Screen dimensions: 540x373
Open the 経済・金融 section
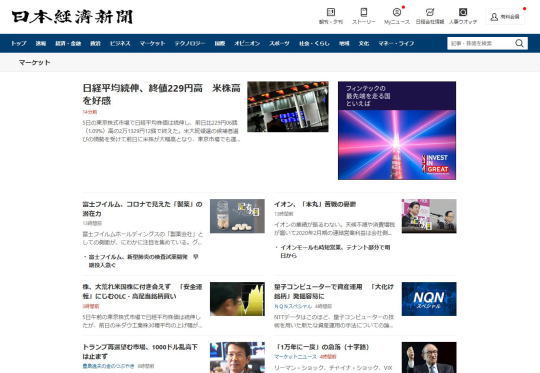tap(68, 43)
